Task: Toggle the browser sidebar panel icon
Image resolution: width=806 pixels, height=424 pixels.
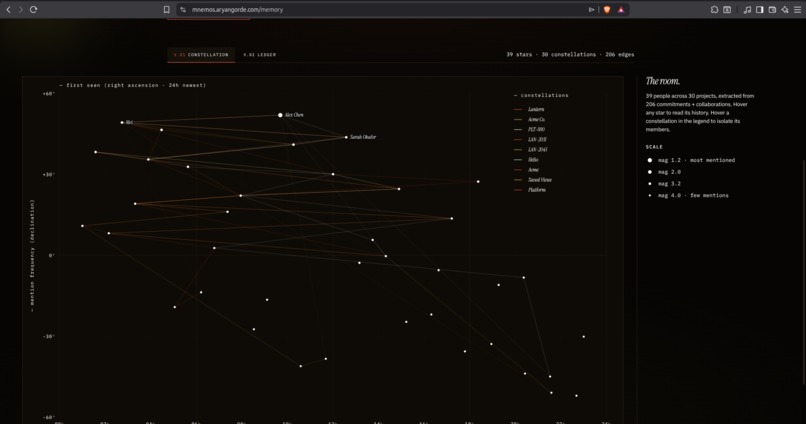Action: pos(759,9)
